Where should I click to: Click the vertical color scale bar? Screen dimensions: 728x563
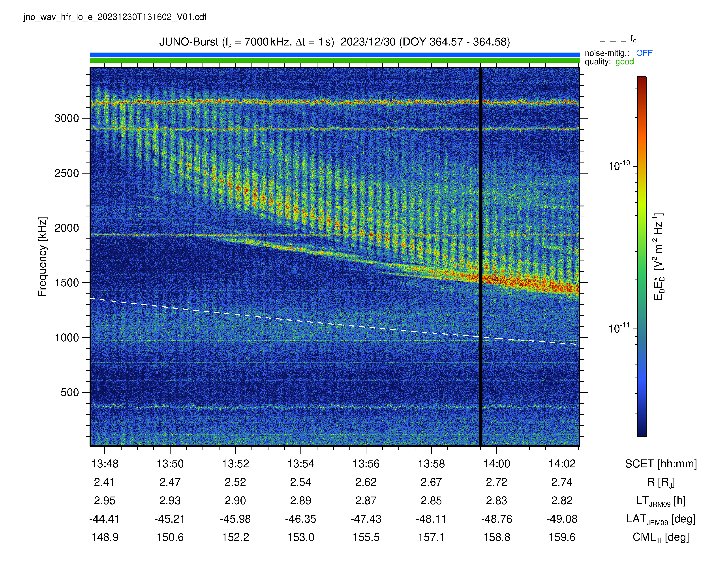(x=642, y=257)
